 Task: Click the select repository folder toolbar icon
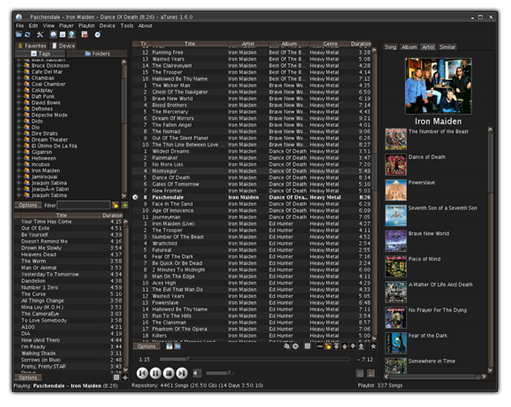(19, 35)
